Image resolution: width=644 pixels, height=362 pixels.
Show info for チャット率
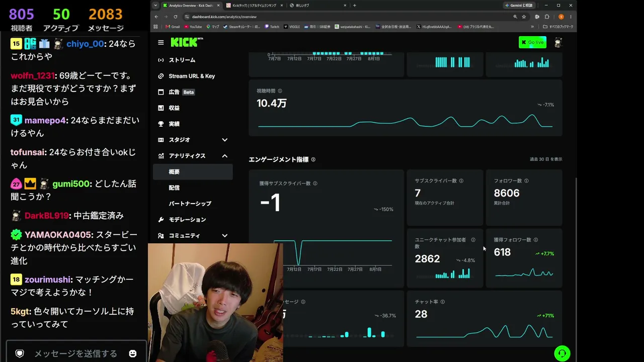tap(442, 302)
